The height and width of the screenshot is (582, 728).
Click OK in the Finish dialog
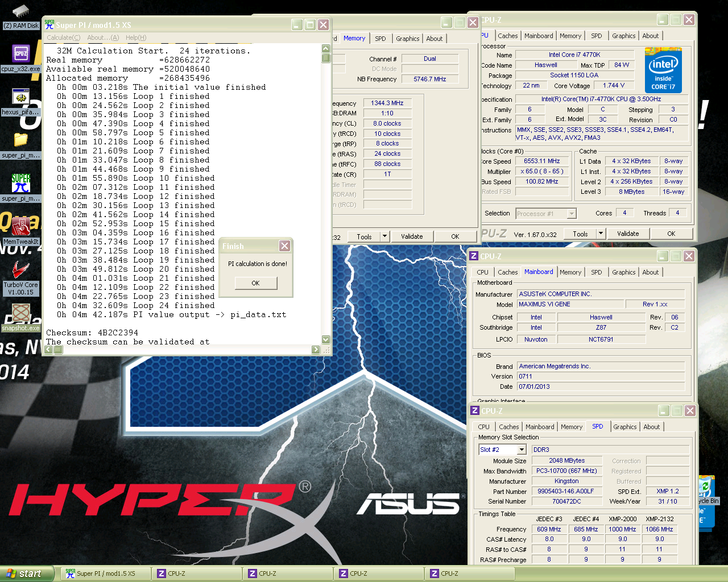[x=255, y=283]
